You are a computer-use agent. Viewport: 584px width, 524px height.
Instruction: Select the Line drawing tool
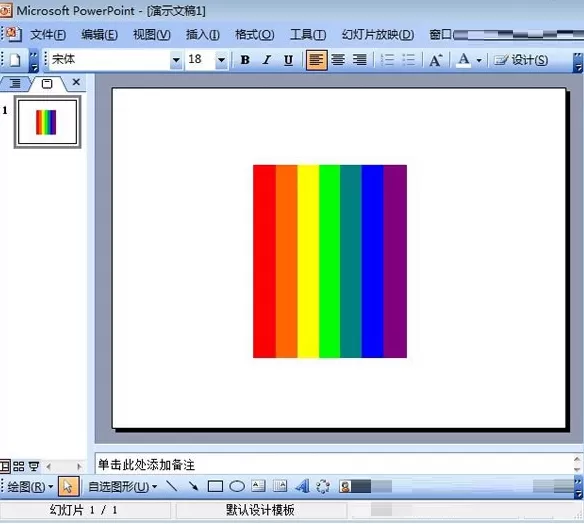tap(171, 486)
